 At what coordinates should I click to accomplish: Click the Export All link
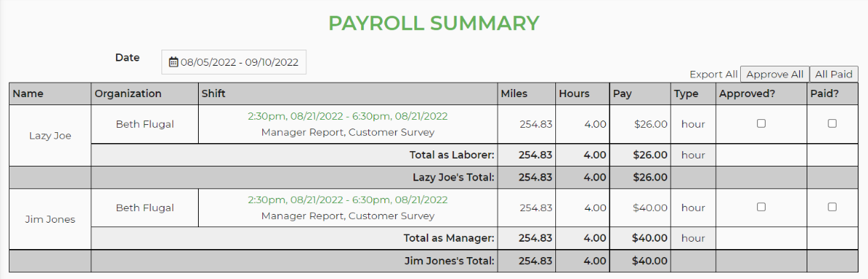714,74
